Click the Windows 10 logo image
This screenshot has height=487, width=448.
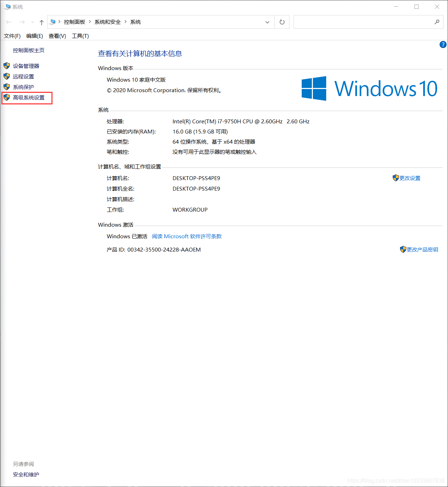click(x=369, y=88)
